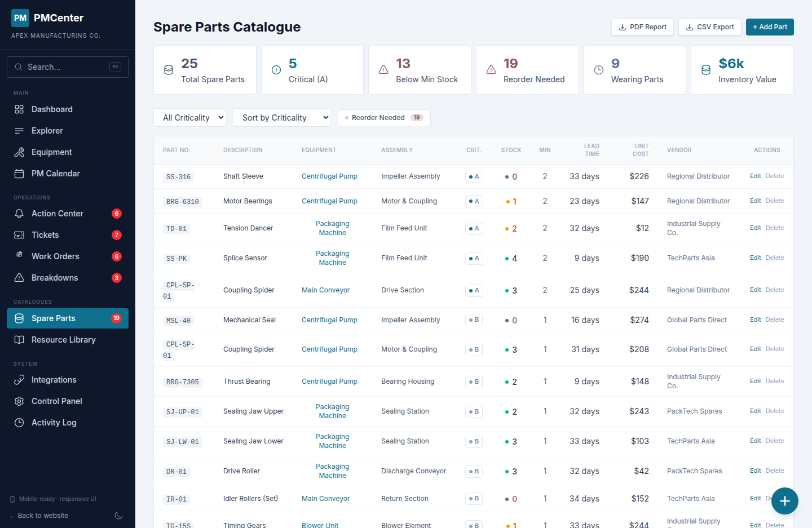
Task: Select the Work Orders icon
Action: click(19, 256)
